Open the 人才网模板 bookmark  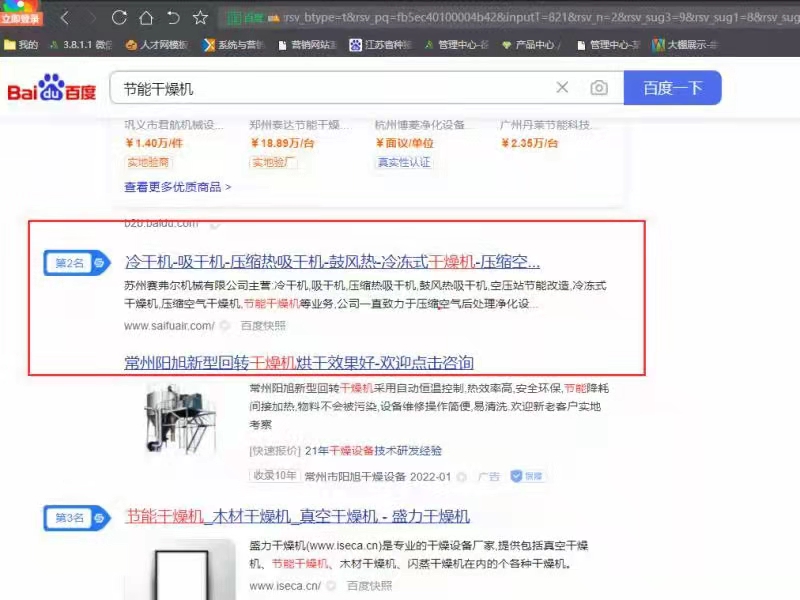pos(157,45)
